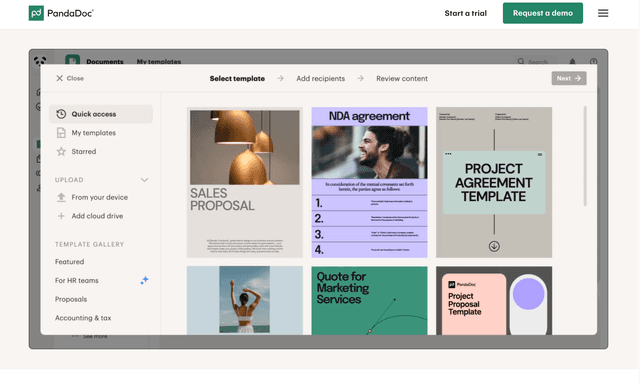
Task: Go to Add recipients step
Action: pos(320,78)
